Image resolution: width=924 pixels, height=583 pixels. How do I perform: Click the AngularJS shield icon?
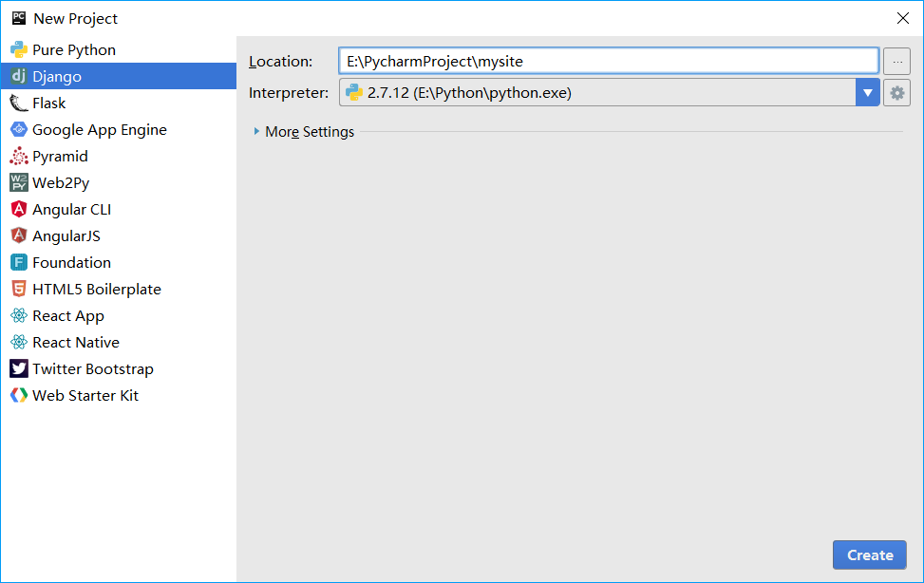click(19, 235)
